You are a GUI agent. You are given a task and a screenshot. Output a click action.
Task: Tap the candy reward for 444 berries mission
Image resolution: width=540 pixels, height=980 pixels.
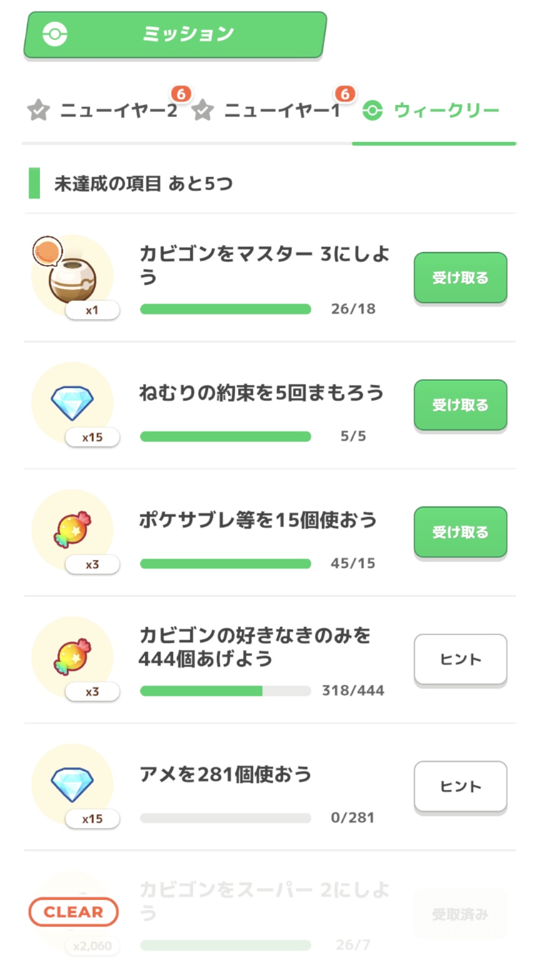(72, 657)
